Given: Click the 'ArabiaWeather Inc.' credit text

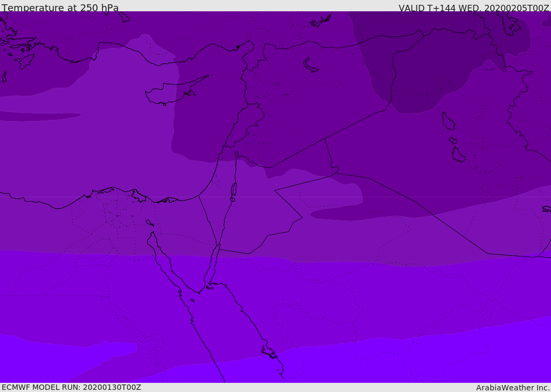Looking at the screenshot, I should [x=513, y=388].
